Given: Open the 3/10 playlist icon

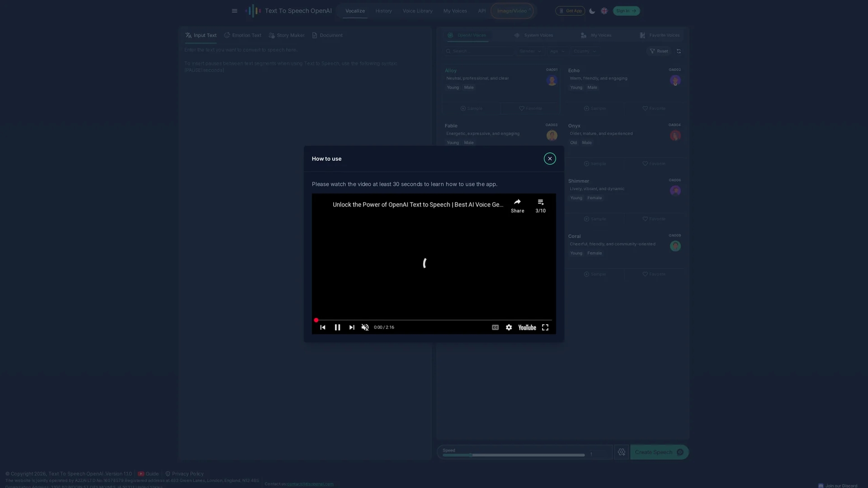Looking at the screenshot, I should [541, 205].
